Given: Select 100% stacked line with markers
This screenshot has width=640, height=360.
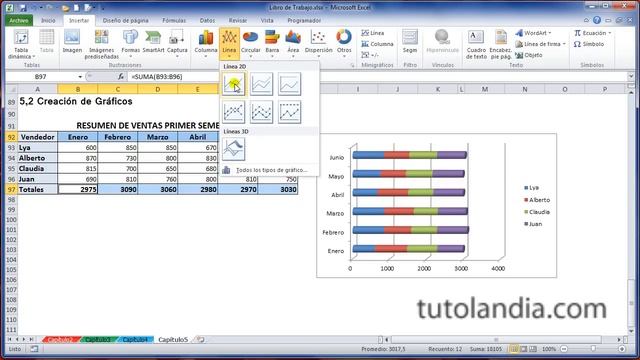Looking at the screenshot, I should [289, 112].
